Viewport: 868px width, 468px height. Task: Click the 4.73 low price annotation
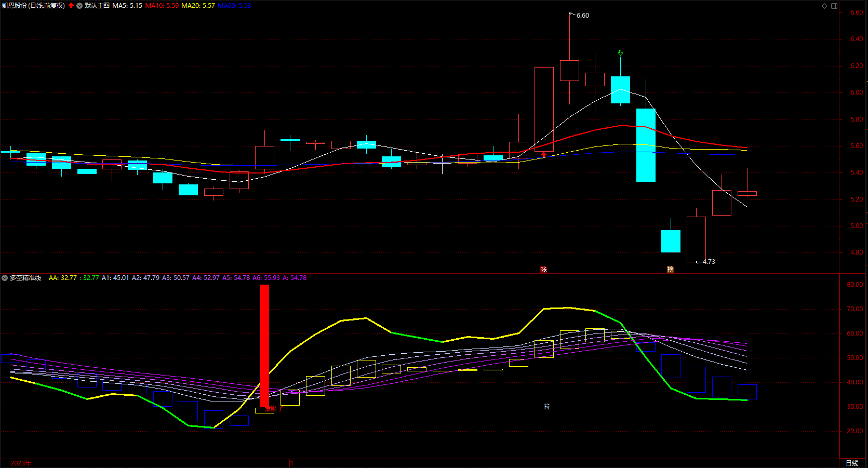[709, 262]
